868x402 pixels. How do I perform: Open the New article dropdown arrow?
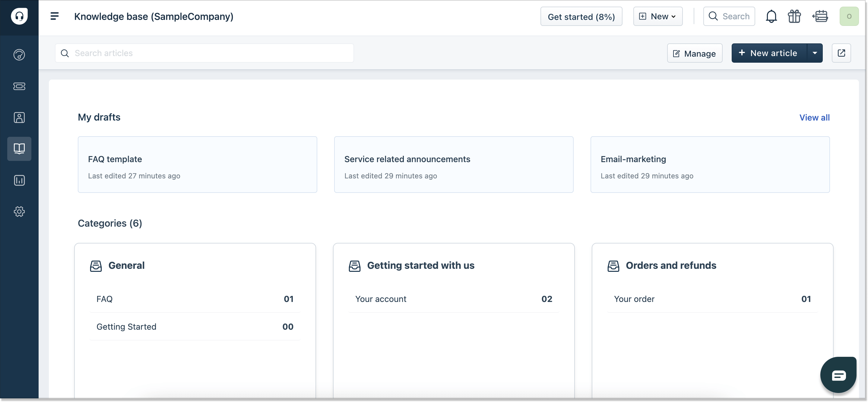pyautogui.click(x=815, y=52)
